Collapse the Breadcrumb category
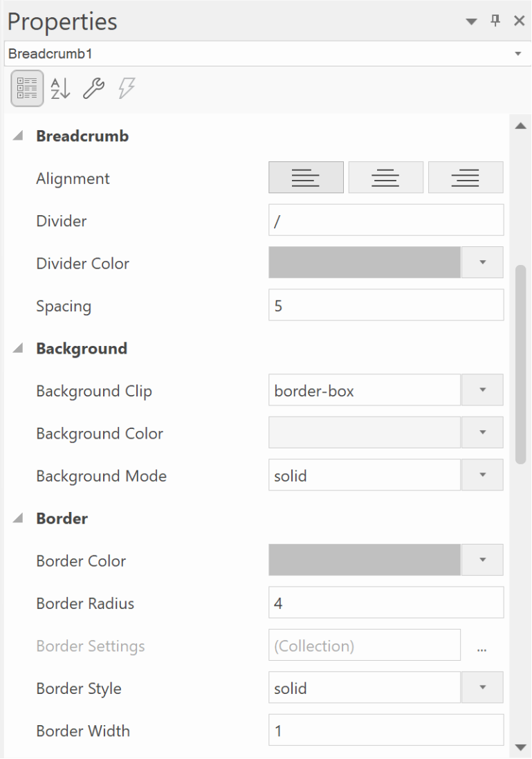The image size is (532, 759). coord(18,136)
